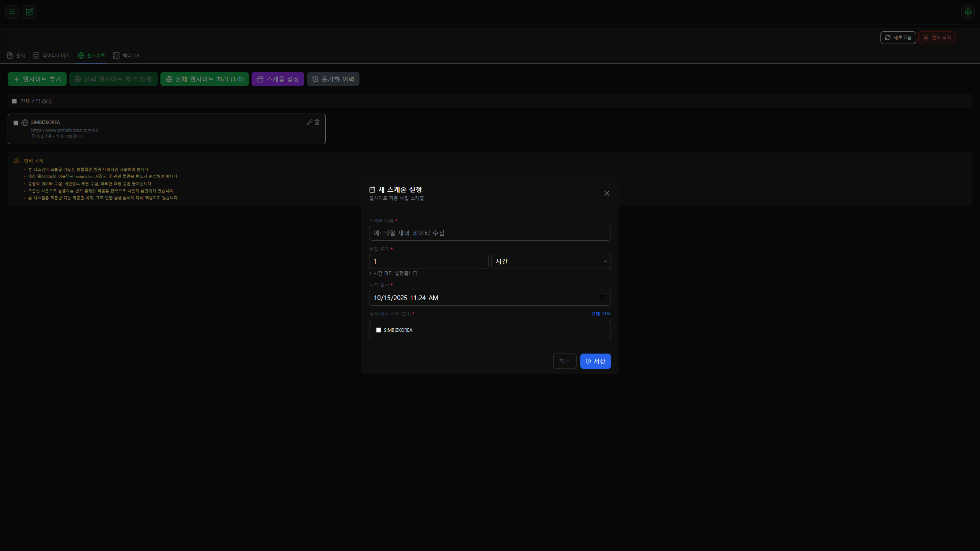Screen dimensions: 980x551
Task: Toggle the 전체 선택 (0/1) checkbox
Action: [x=15, y=101]
